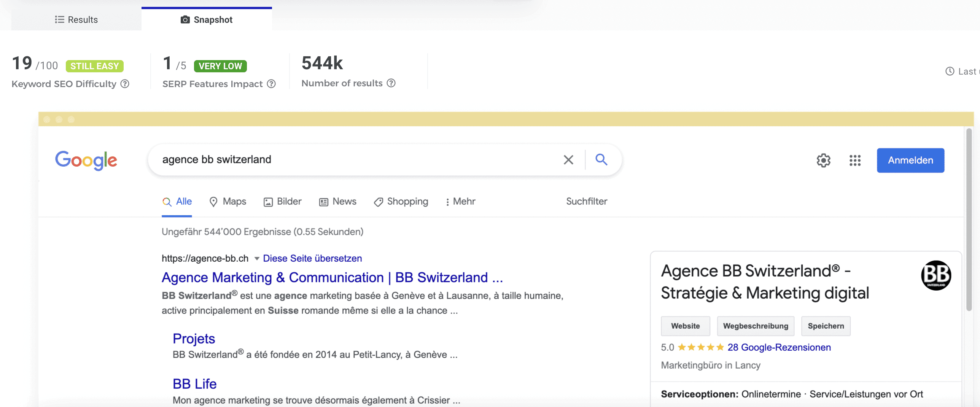Image resolution: width=980 pixels, height=407 pixels.
Task: Click the BB Switzerland round logo
Action: [x=935, y=275]
